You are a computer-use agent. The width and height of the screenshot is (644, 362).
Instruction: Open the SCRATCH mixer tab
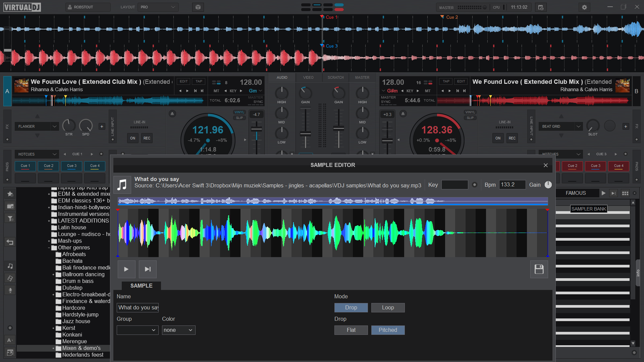[x=335, y=77]
